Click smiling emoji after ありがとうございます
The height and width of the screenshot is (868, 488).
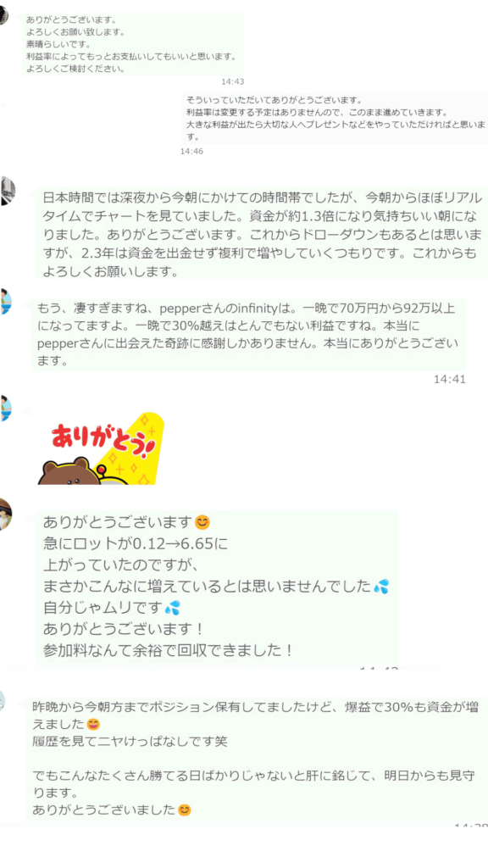202,522
